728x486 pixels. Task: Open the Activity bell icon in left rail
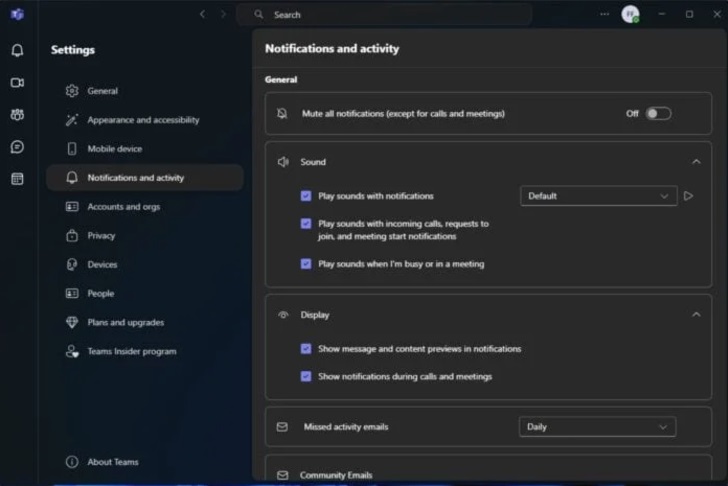point(17,51)
